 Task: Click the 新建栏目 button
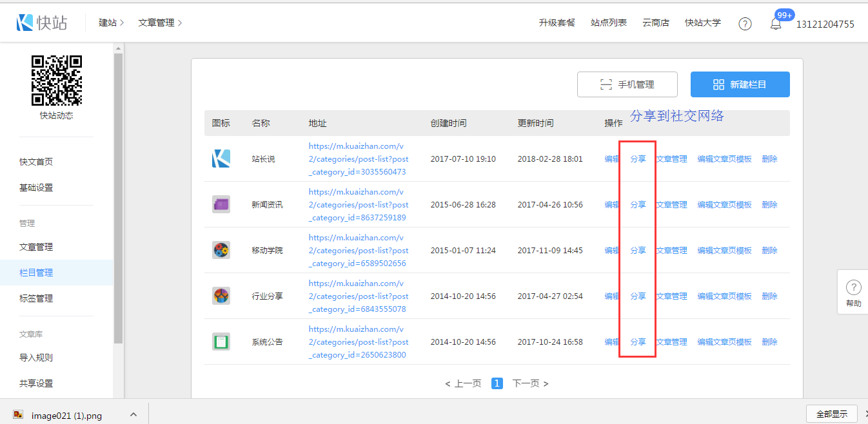click(x=740, y=84)
